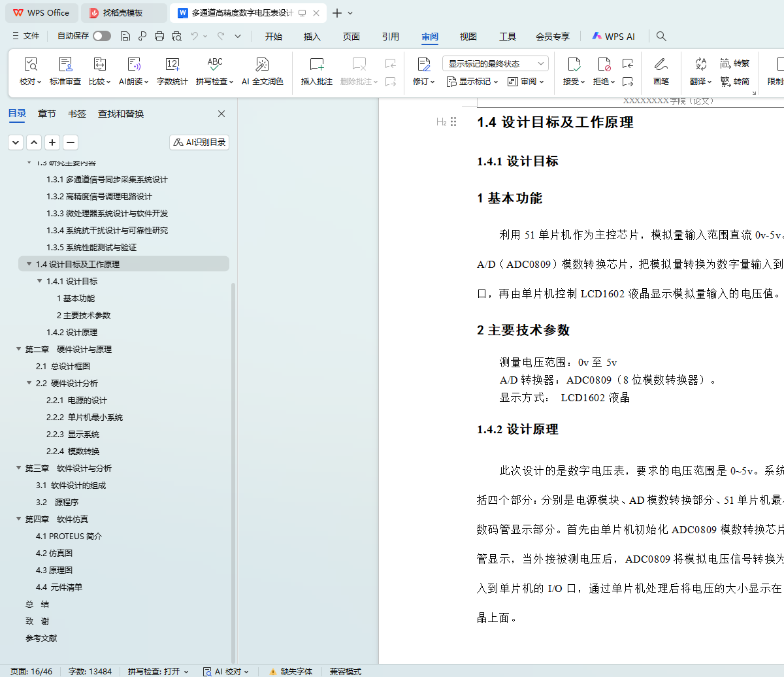The image size is (784, 677).
Task: Click the 校对 proofreading icon
Action: (30, 65)
